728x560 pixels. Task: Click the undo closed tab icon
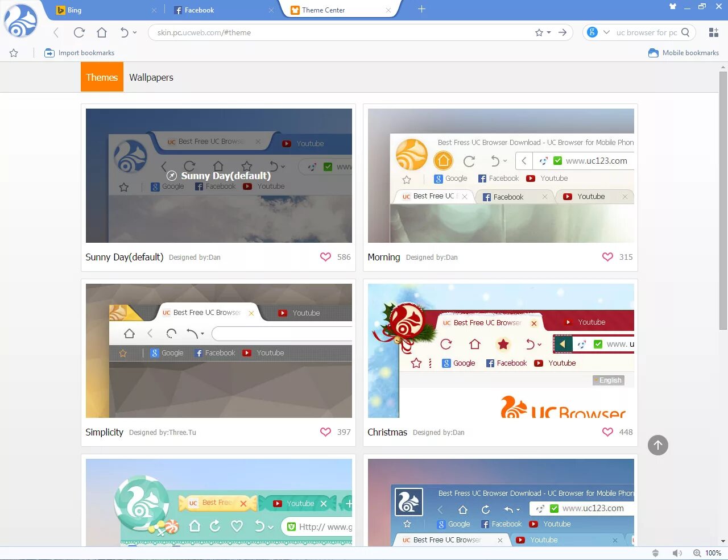(124, 32)
